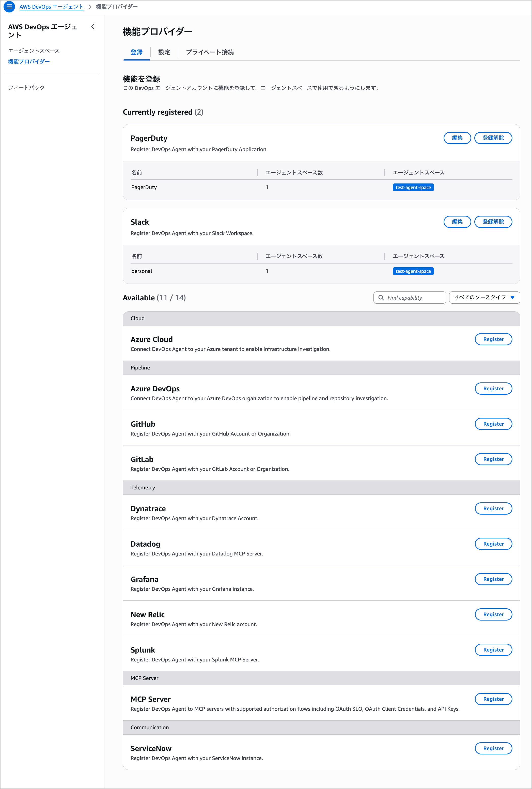Select the 登録 tab

(136, 52)
